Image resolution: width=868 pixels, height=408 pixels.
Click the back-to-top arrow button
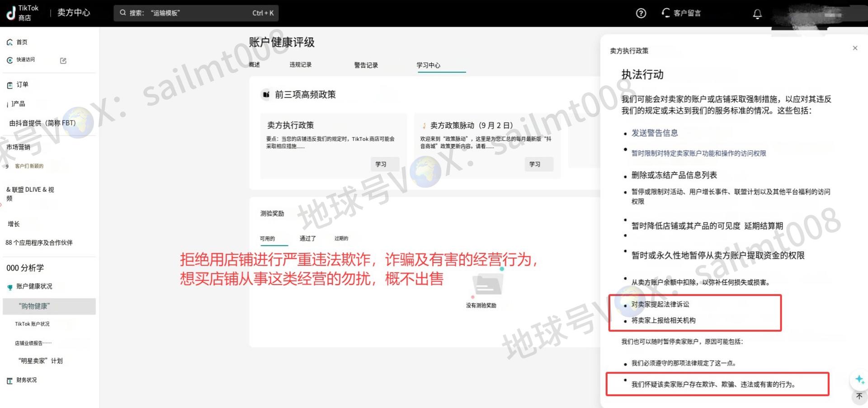859,396
